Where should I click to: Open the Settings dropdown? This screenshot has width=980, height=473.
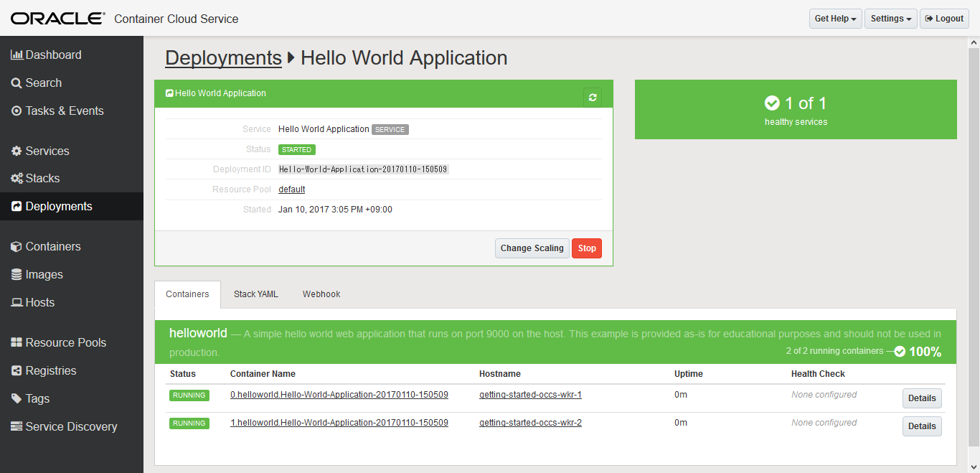click(x=891, y=19)
